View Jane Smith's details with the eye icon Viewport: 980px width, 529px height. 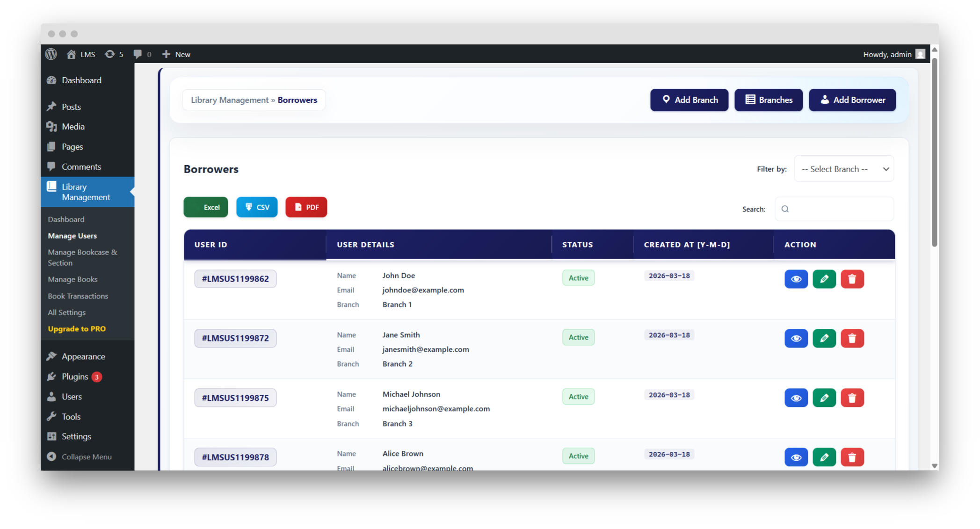[796, 339]
